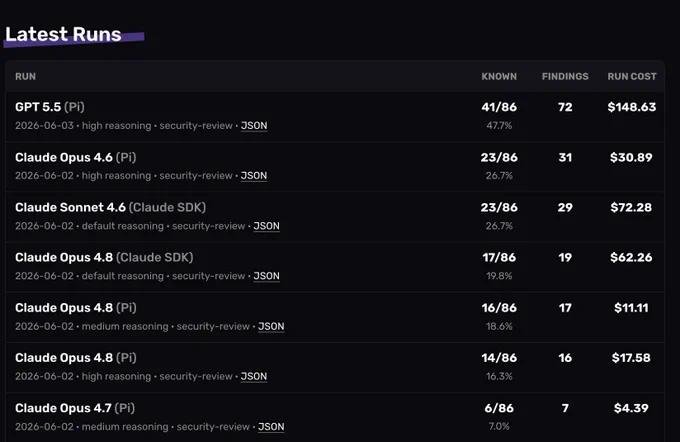Click the FINDINGS column header
Screen dimensions: 680x442
pos(565,76)
